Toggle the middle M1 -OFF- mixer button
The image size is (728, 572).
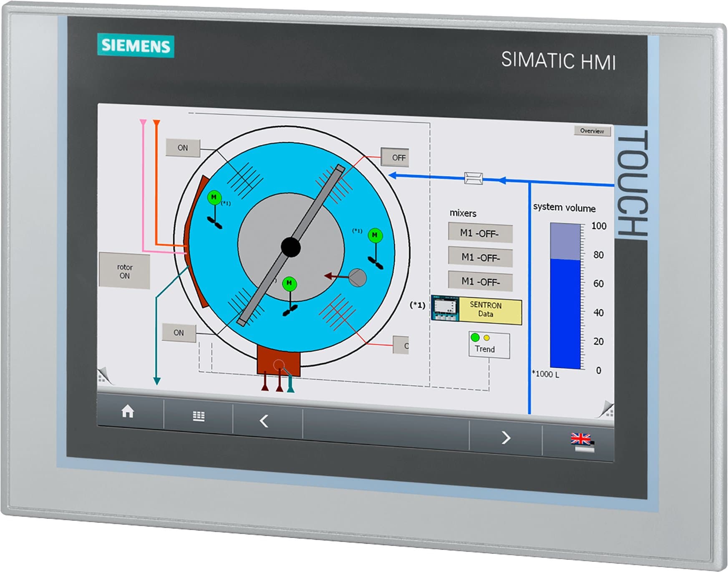pos(481,257)
